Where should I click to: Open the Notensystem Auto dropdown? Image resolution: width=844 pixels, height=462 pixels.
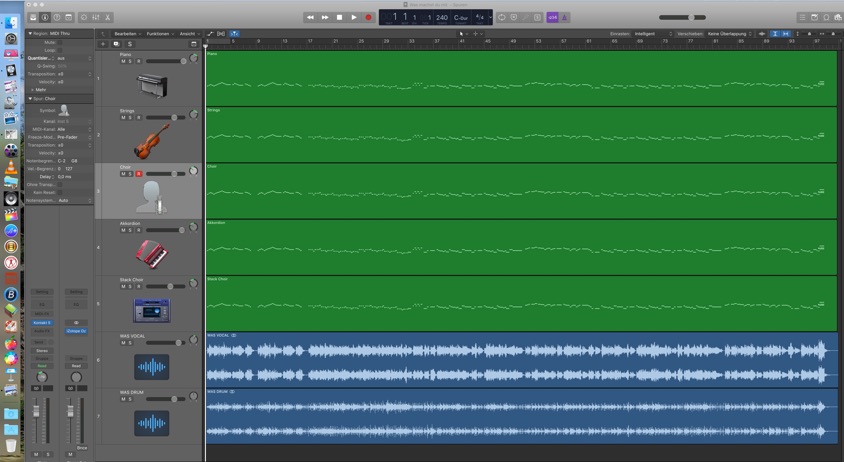74,200
